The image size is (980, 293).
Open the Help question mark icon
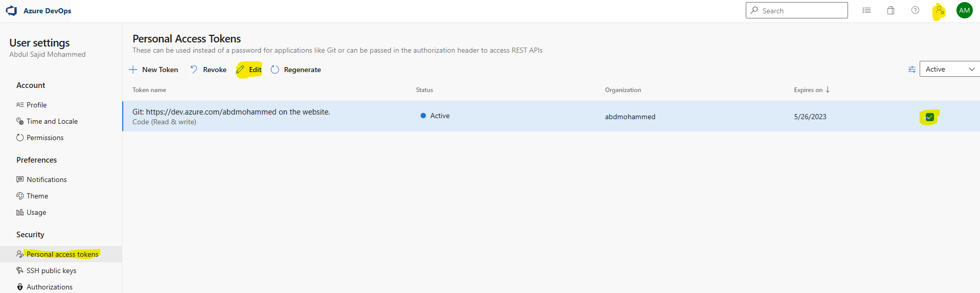[915, 10]
